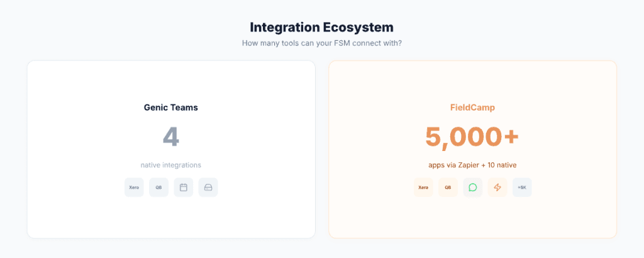Viewport: 644px width, 258px height.
Task: Click the FieldCamp title
Action: pos(472,108)
